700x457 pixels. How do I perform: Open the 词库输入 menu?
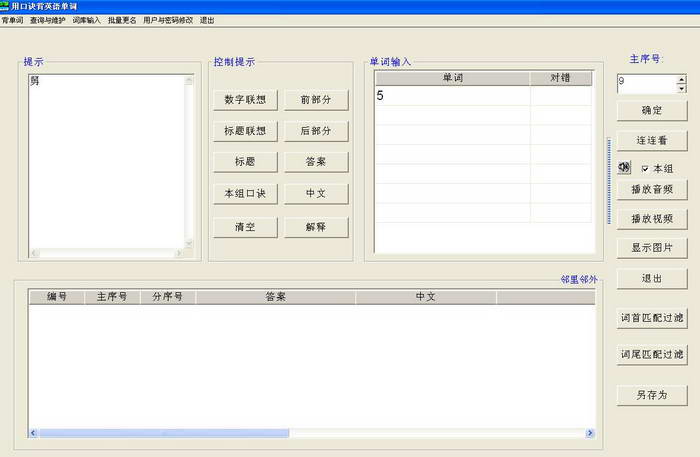coord(87,20)
